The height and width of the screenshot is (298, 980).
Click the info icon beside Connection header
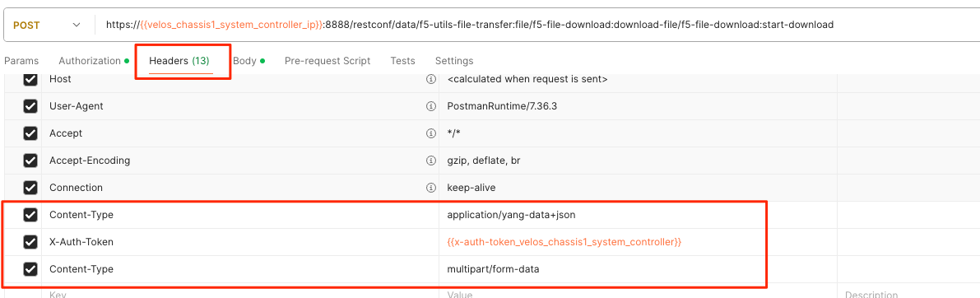[x=430, y=188]
